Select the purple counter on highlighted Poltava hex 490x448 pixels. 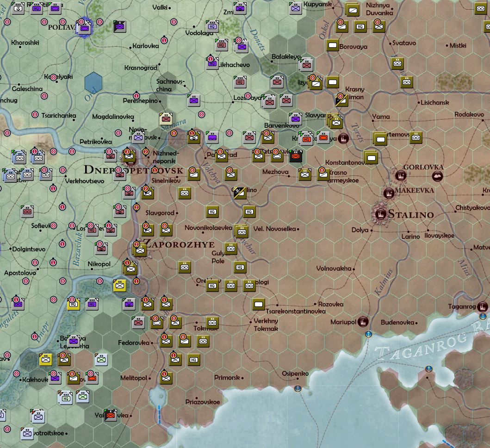coord(85,28)
